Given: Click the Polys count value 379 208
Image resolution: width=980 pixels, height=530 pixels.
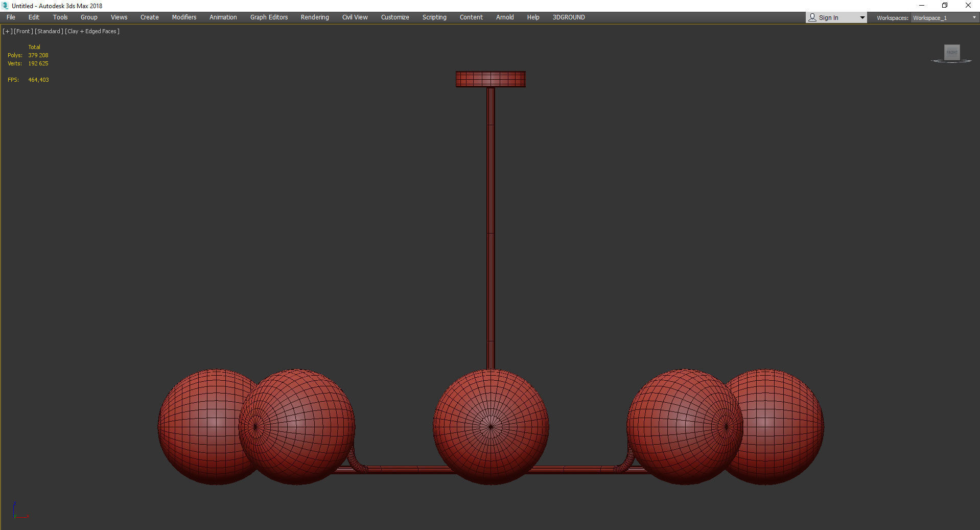Looking at the screenshot, I should coord(38,55).
